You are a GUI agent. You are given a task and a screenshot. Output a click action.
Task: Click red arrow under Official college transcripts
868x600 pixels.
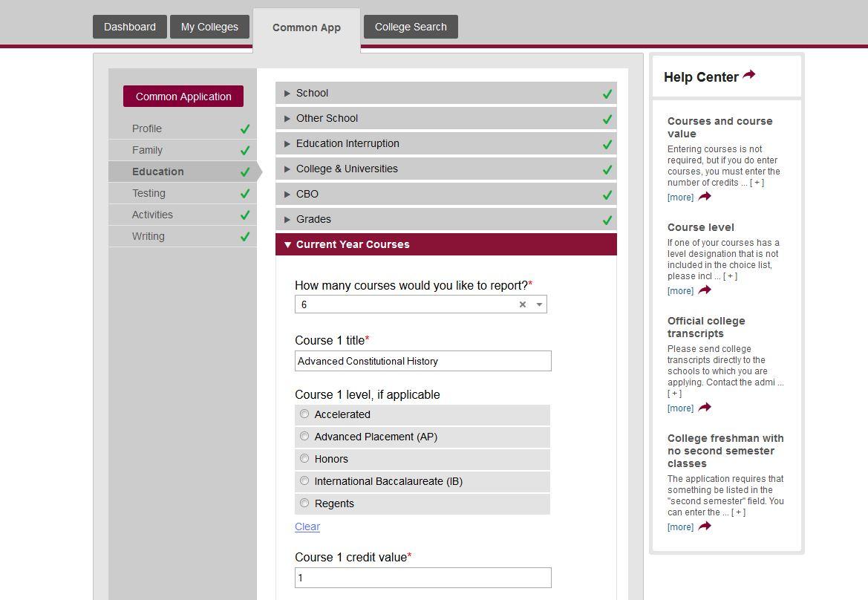pos(705,408)
